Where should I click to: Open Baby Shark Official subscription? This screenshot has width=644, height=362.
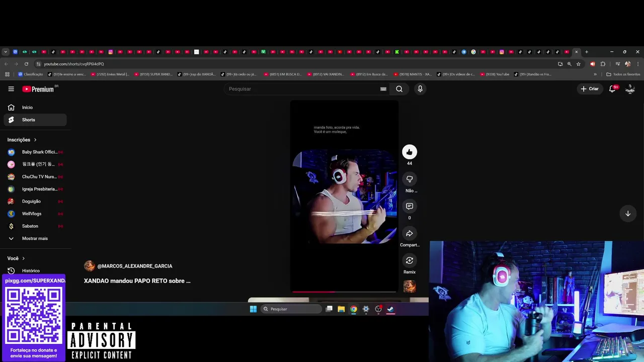(x=35, y=152)
